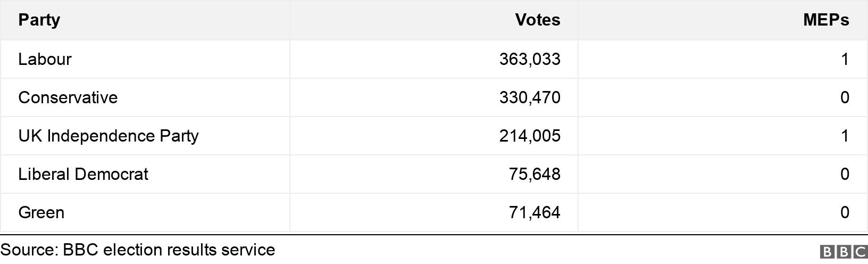Click the Conservative party name cell
Viewport: 868px width, 264px height.
coord(68,97)
